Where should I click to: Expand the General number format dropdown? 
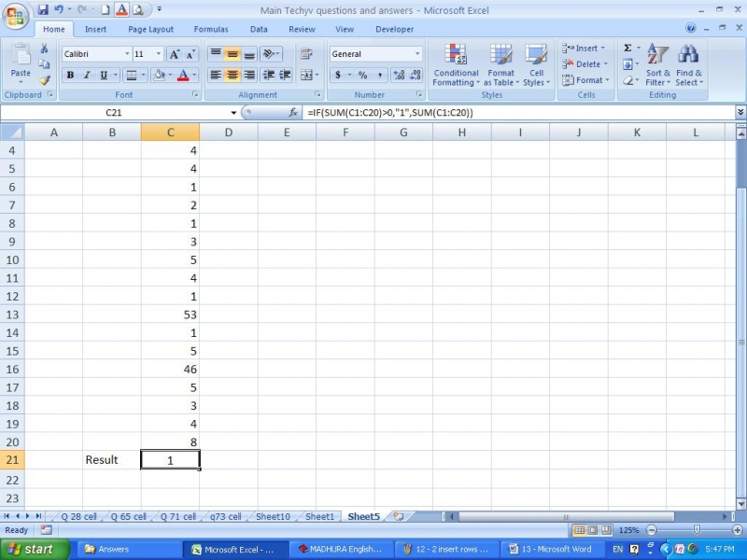click(417, 54)
